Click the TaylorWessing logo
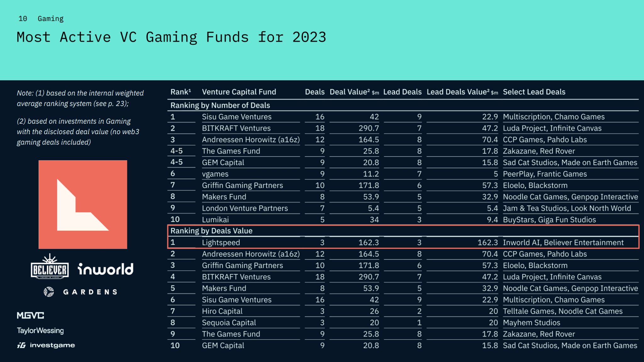Image resolution: width=644 pixels, height=362 pixels. tap(40, 331)
